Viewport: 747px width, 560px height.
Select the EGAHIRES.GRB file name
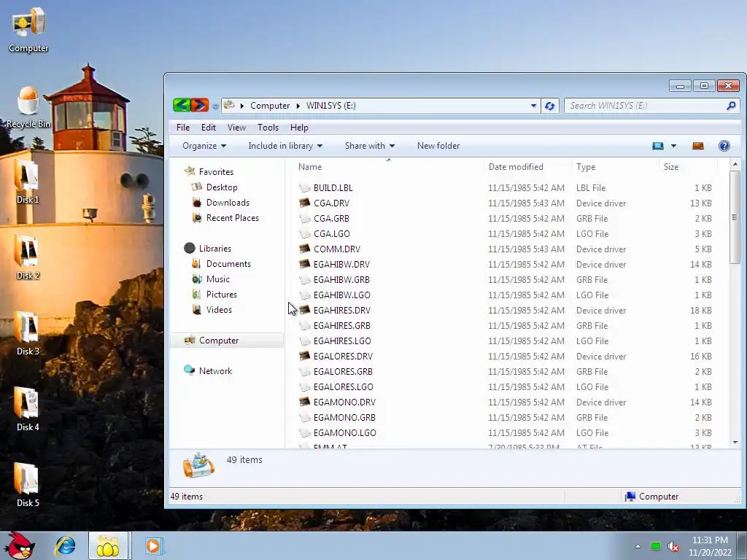tap(342, 326)
